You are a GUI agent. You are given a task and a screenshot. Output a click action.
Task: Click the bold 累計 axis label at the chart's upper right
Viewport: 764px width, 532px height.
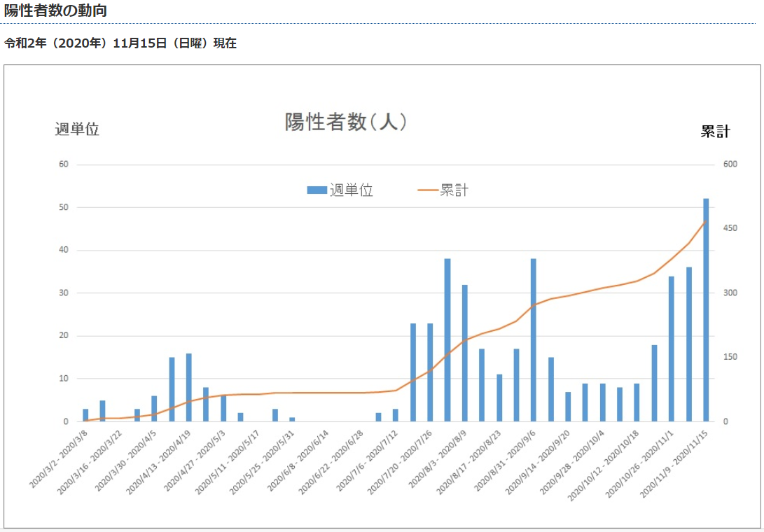tap(715, 132)
